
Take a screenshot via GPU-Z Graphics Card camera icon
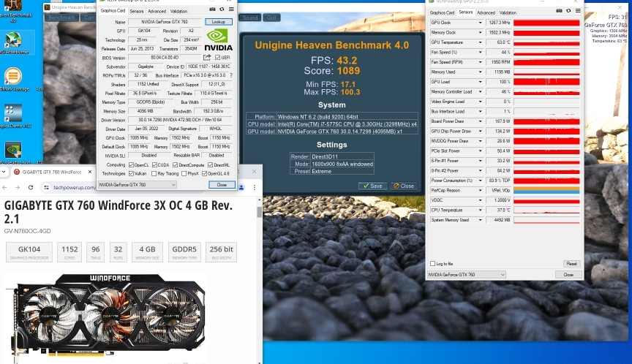coord(212,10)
